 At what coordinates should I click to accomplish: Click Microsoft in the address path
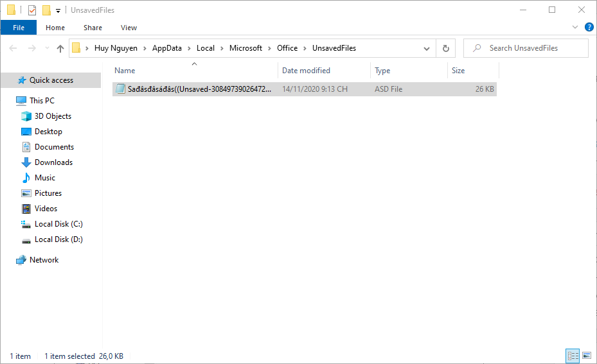tap(245, 48)
